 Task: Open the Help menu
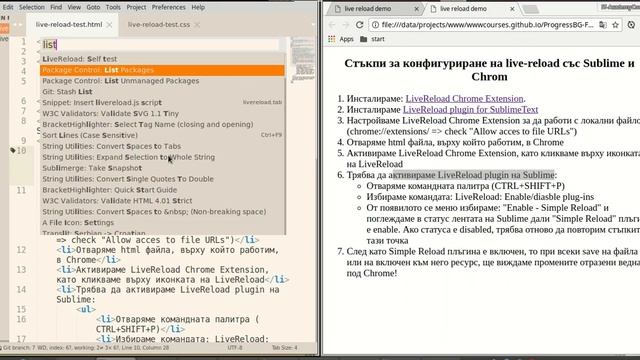click(198, 7)
